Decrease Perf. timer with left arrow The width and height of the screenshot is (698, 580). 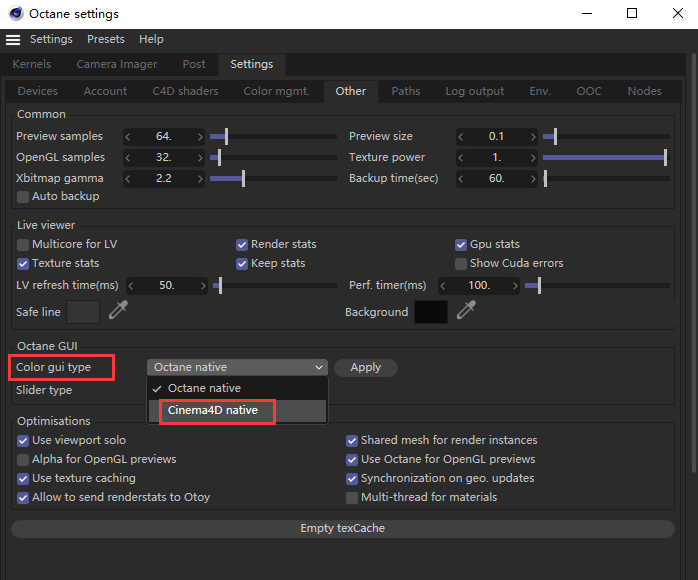[443, 285]
